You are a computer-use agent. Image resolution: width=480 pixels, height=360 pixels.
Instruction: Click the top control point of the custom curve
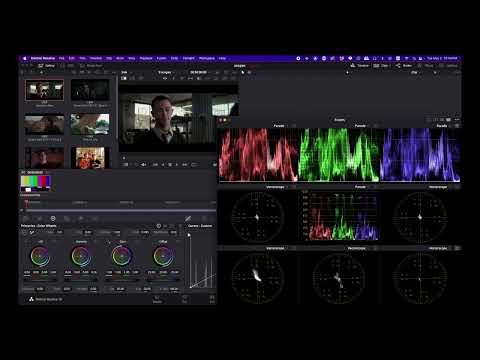[x=189, y=235]
